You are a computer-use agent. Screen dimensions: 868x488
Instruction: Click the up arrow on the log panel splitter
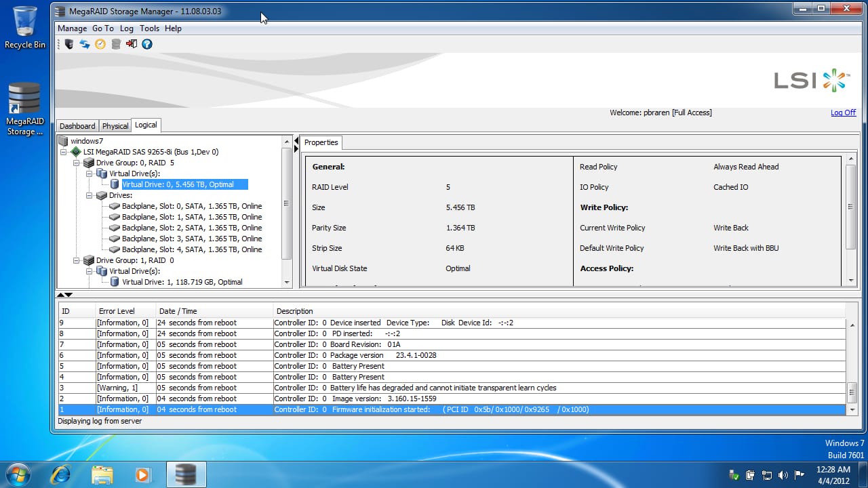coord(60,295)
